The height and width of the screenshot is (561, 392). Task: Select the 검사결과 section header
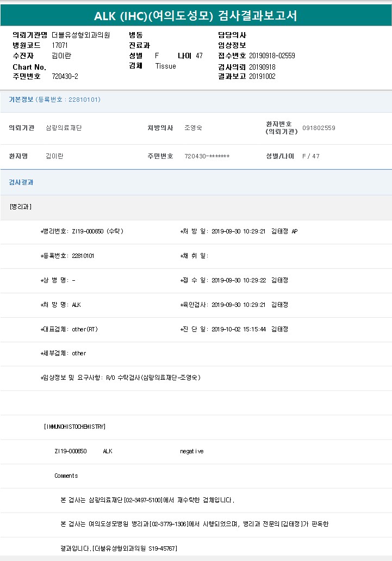(21, 182)
